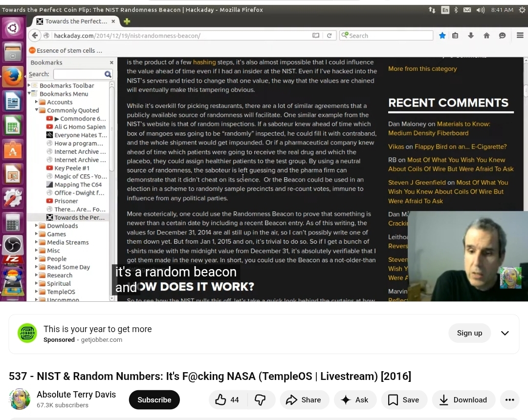Expand the TempleOS bookmark folder
Screen dimensions: 528x420
coord(36,292)
